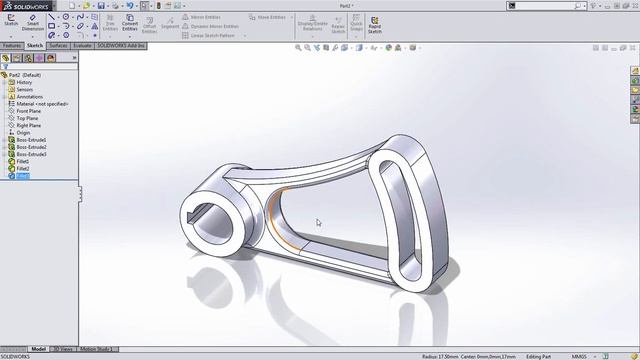Switch to the 3D Views bottom tab

coord(63,349)
